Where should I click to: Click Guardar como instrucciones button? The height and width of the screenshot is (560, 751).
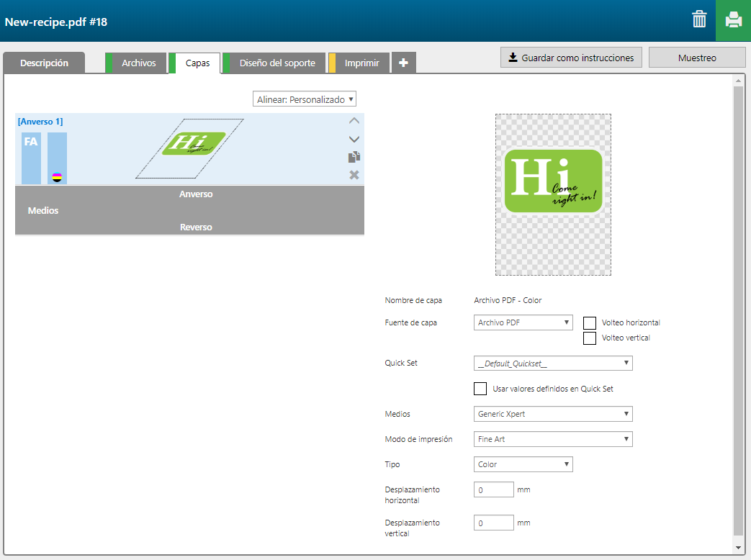coord(571,58)
